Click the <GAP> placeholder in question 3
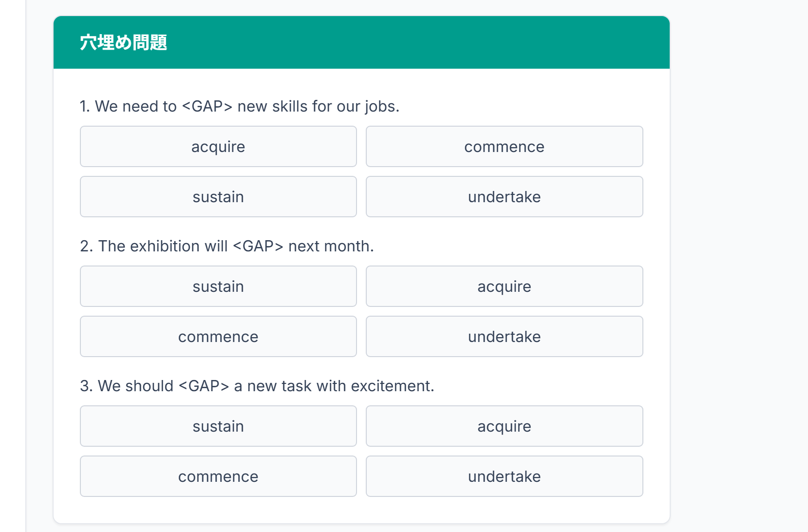 point(204,386)
